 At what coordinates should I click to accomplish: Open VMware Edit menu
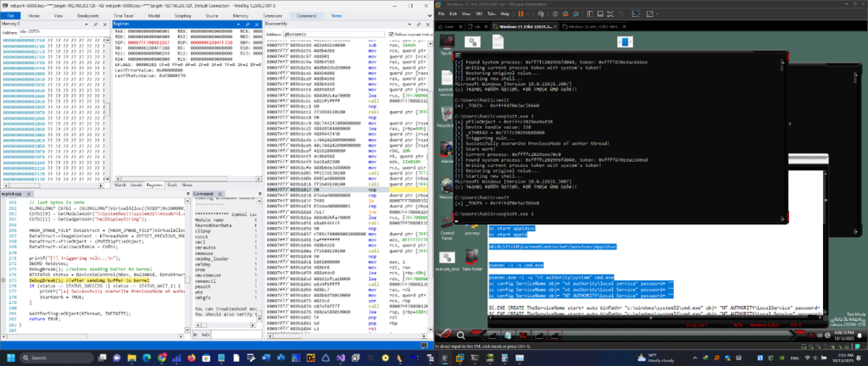453,14
